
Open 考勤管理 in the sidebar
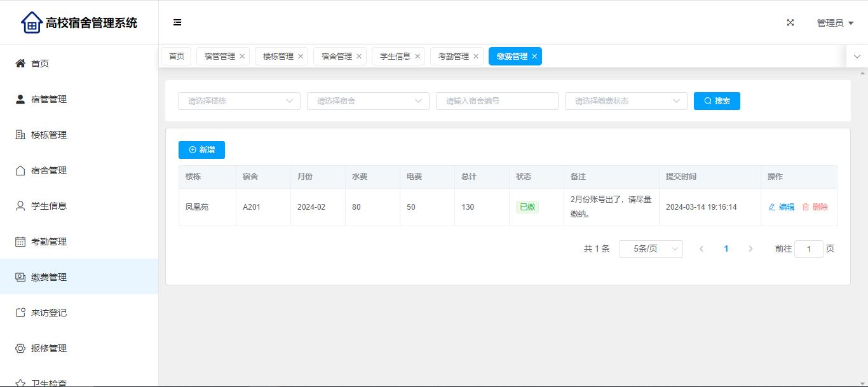click(x=49, y=241)
